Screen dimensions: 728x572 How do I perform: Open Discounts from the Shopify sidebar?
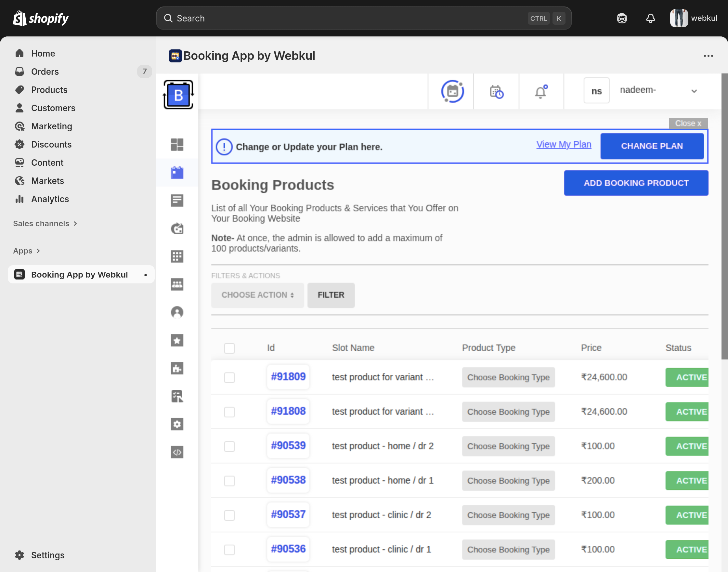[x=51, y=144]
